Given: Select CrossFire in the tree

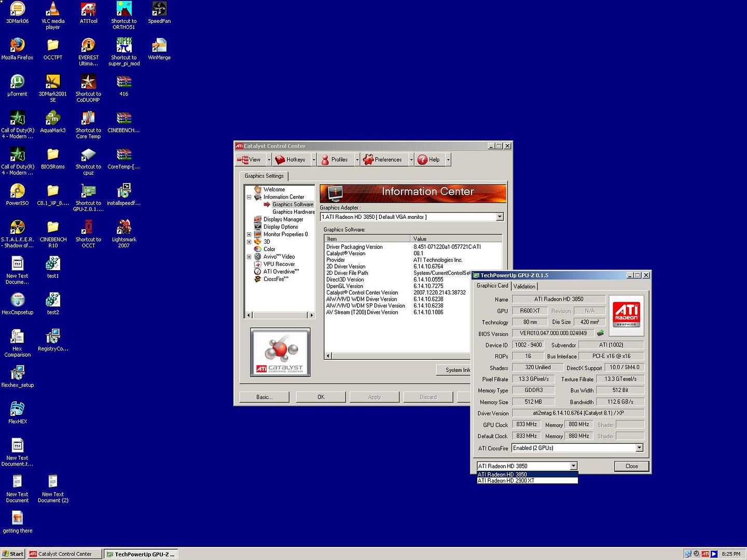Looking at the screenshot, I should (276, 279).
